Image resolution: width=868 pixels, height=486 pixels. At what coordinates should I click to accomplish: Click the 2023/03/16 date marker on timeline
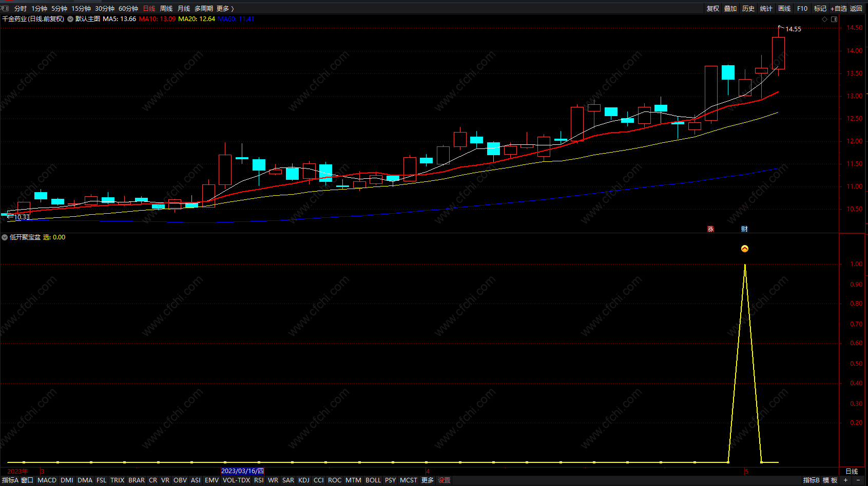[x=242, y=471]
